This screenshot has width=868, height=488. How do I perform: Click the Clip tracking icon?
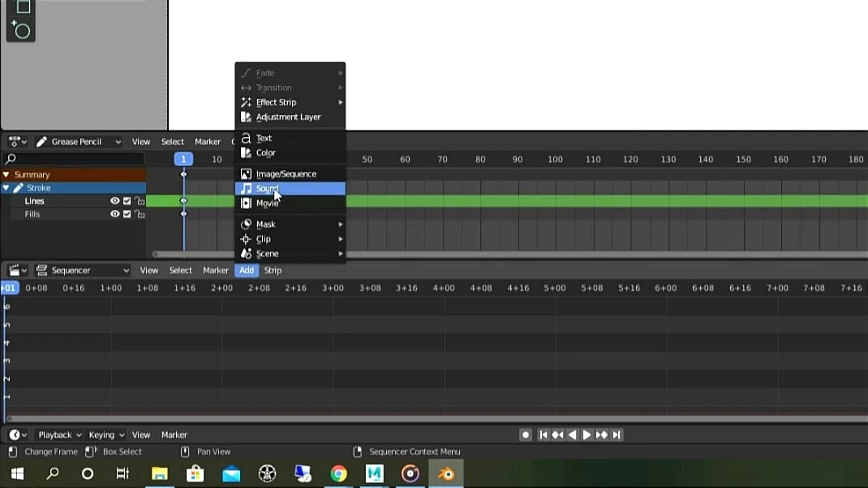[x=246, y=239]
